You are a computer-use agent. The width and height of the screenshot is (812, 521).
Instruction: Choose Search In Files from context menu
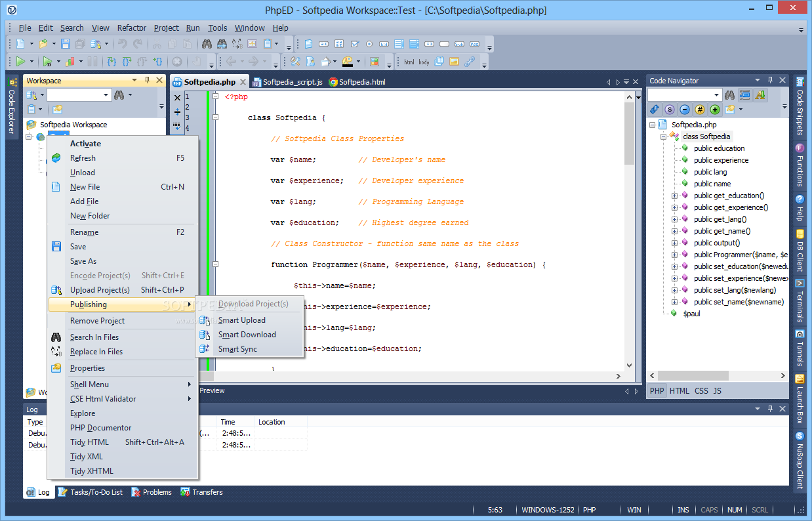(x=123, y=337)
